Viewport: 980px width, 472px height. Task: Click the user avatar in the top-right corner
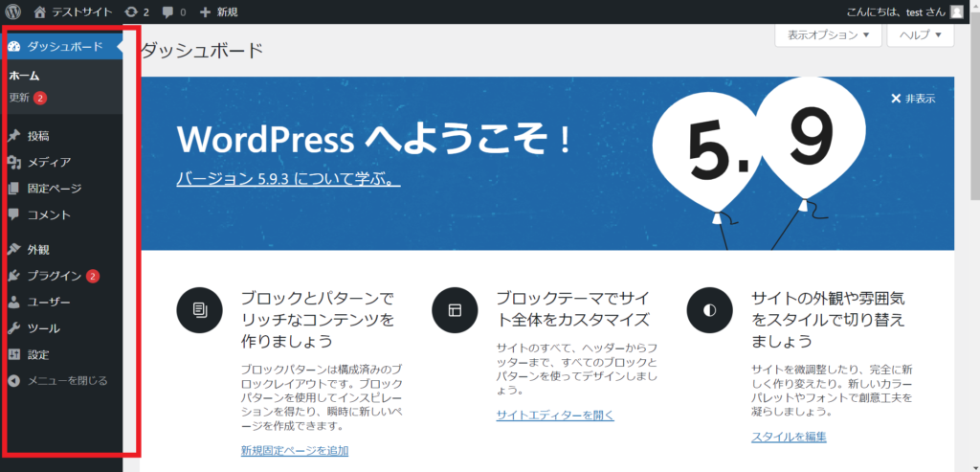(x=956, y=11)
